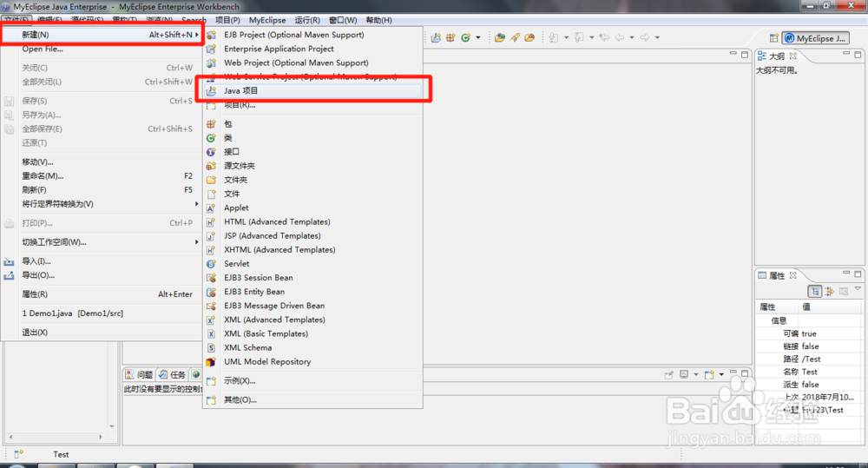This screenshot has width=868, height=468.
Task: Expand the Previous Annotation dropdown arrow
Action: [592, 37]
